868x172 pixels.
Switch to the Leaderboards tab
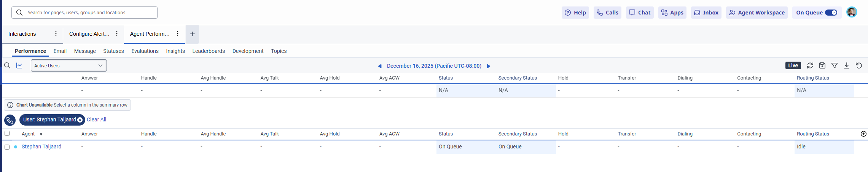(x=209, y=51)
